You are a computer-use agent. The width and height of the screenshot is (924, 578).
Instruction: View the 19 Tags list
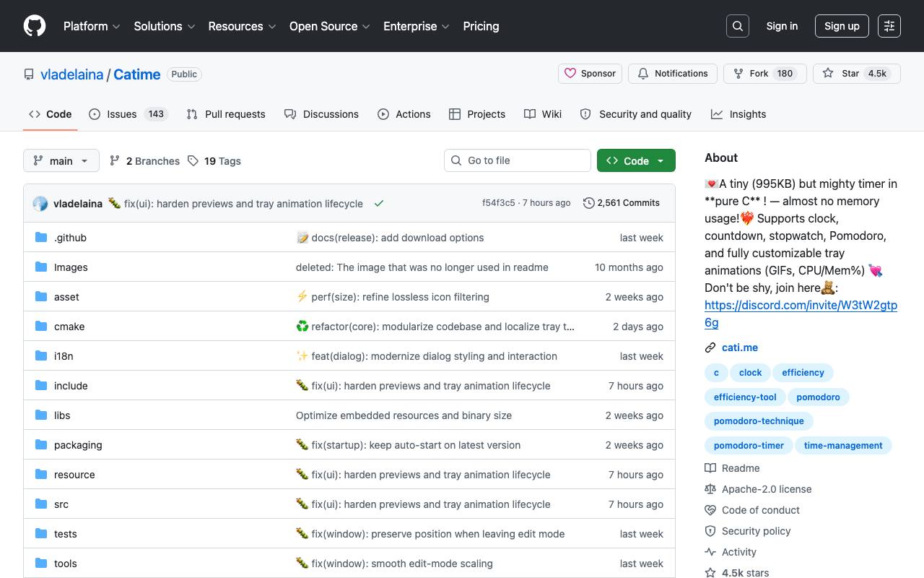[214, 161]
